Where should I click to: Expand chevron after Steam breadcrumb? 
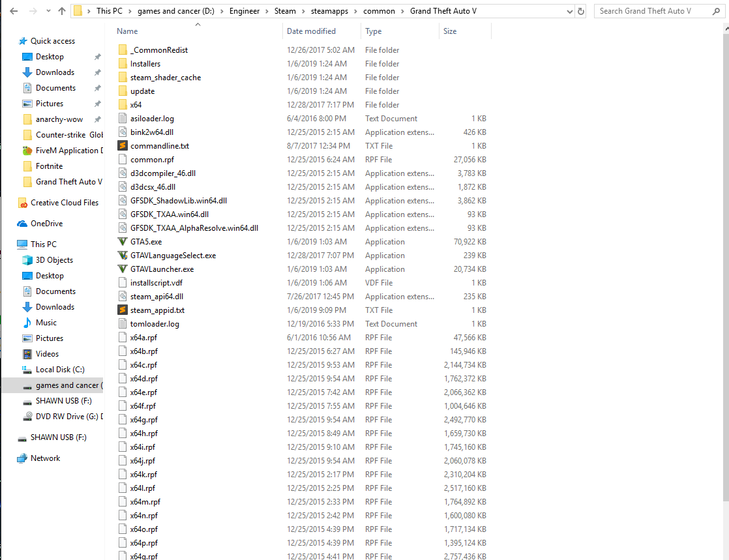303,11
